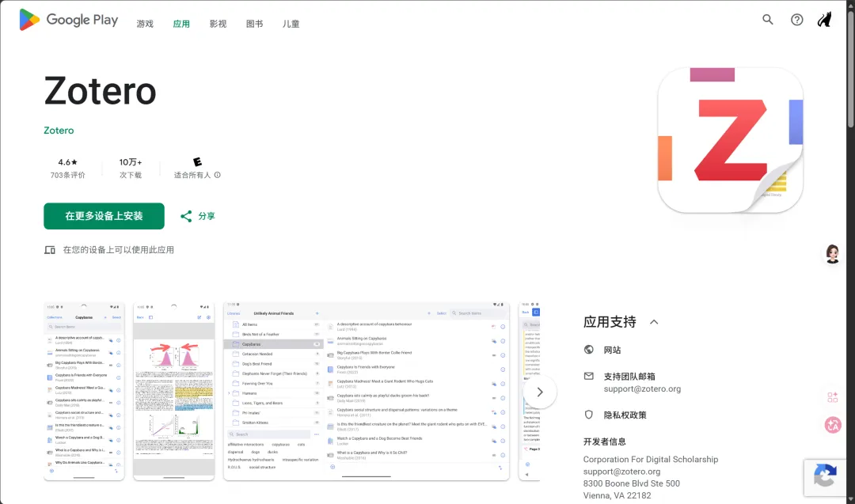Click the pink grid-plus icon at the right edge

(x=833, y=397)
